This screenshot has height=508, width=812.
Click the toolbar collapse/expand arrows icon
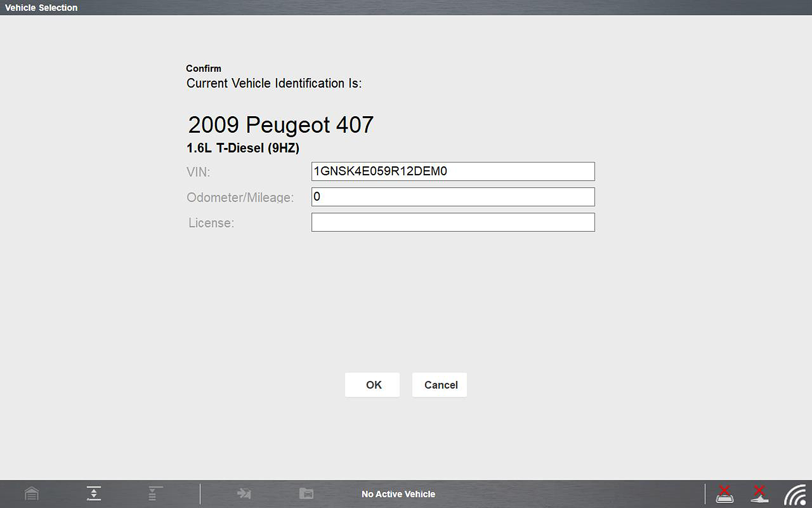[x=94, y=493]
